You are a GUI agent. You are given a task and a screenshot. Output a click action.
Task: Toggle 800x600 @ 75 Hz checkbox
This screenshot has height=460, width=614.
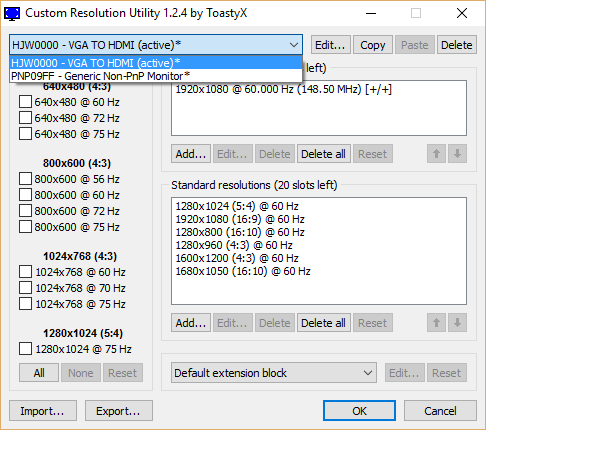(26, 227)
